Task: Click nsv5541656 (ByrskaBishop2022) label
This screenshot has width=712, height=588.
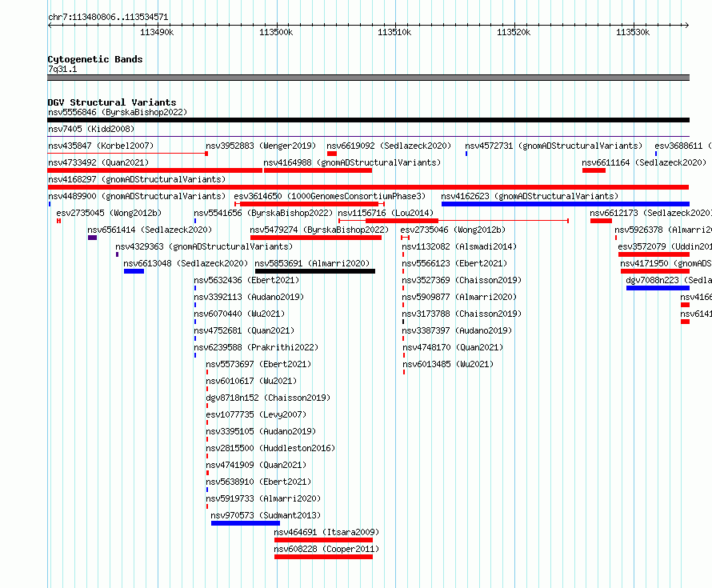Action: pos(263,213)
